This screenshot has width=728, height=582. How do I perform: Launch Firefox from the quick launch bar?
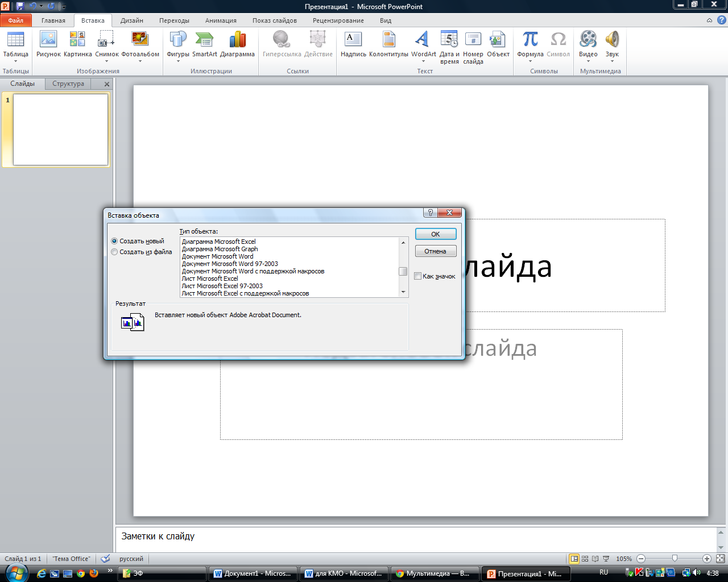click(94, 573)
